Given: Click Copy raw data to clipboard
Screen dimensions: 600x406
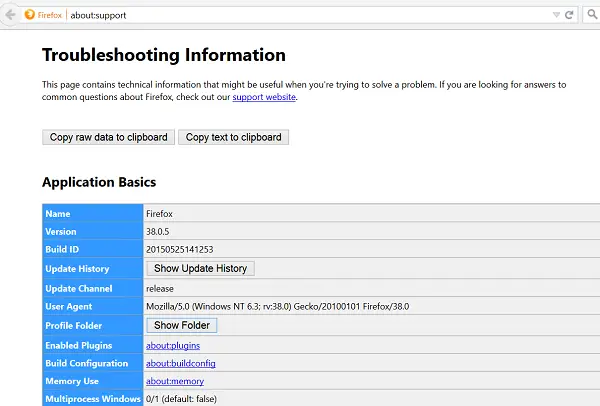Looking at the screenshot, I should pos(108,137).
